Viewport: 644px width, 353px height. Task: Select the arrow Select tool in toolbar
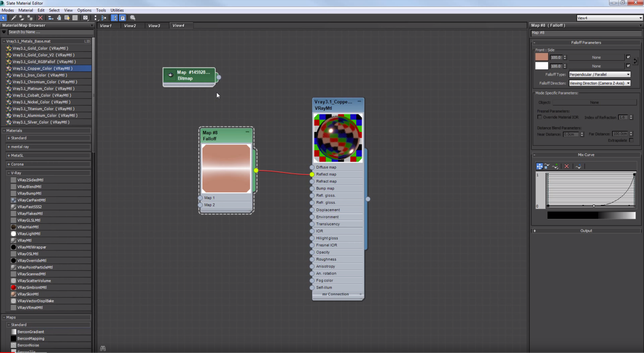(4, 18)
